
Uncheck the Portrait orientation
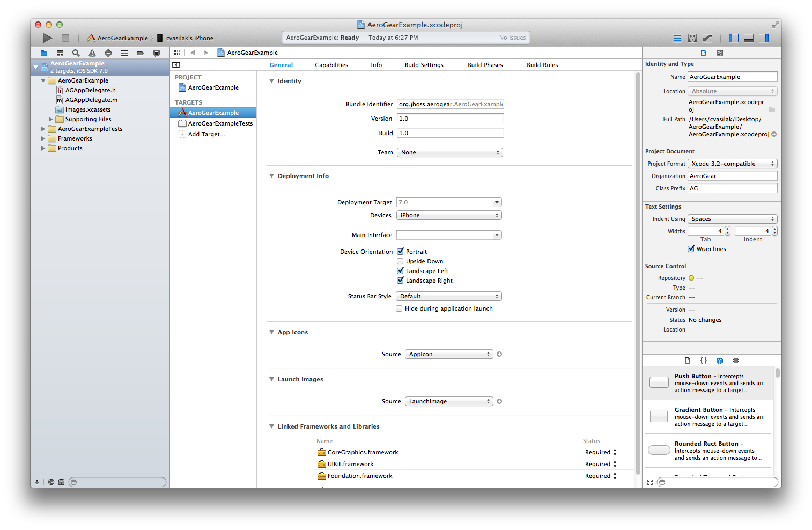[x=400, y=251]
